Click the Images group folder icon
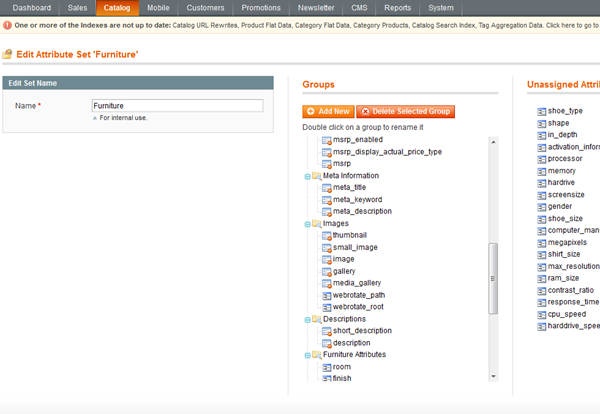 coord(316,223)
